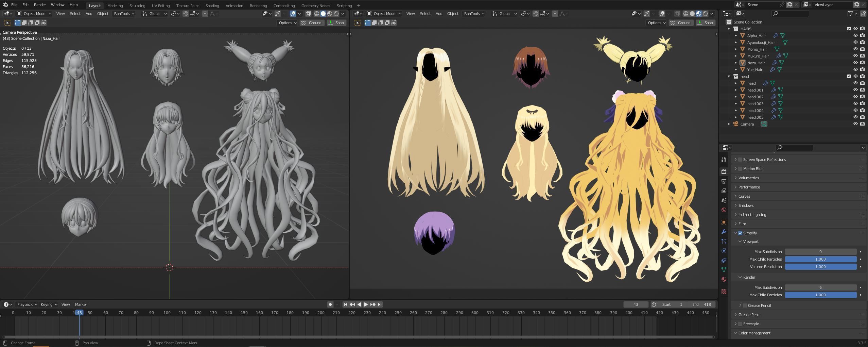
Task: Open the timeline Marker menu
Action: pyautogui.click(x=81, y=304)
